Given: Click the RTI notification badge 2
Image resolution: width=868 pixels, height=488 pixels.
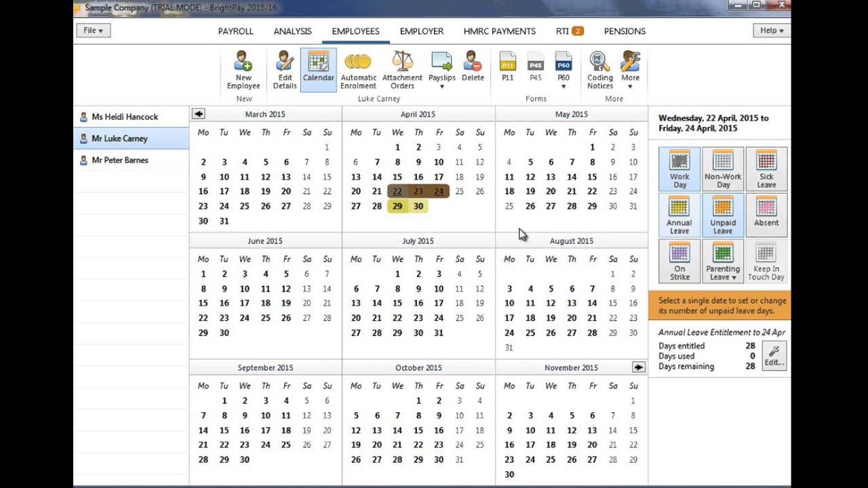Looking at the screenshot, I should click(x=577, y=31).
